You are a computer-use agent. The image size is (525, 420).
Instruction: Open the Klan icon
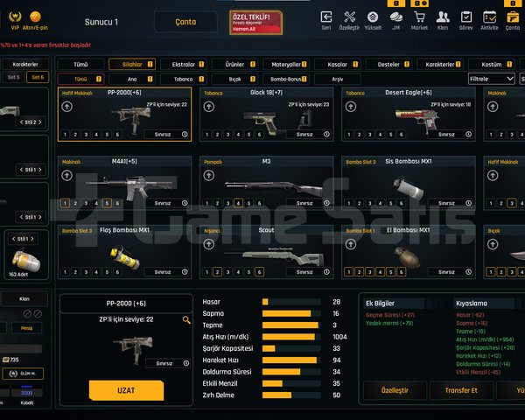tap(443, 17)
